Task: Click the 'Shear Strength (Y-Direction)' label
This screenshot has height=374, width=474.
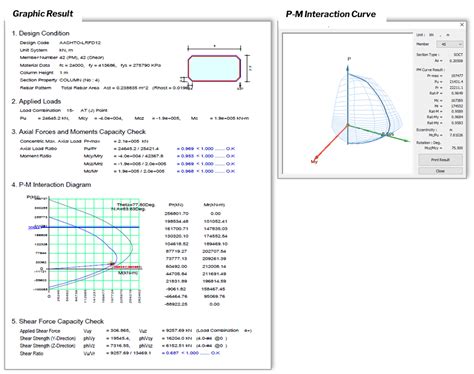Action: 48,338
